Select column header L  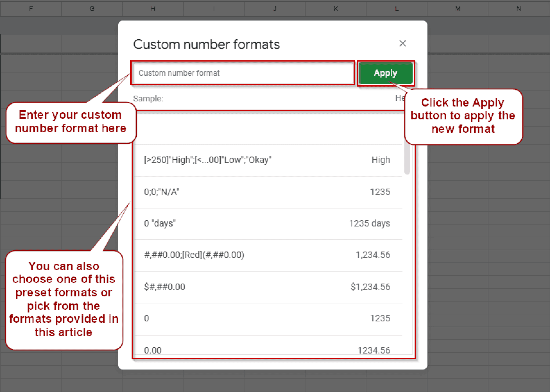click(396, 9)
